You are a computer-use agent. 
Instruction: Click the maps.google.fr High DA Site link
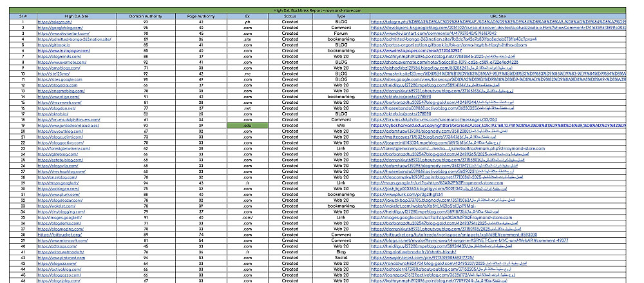coord(58,184)
